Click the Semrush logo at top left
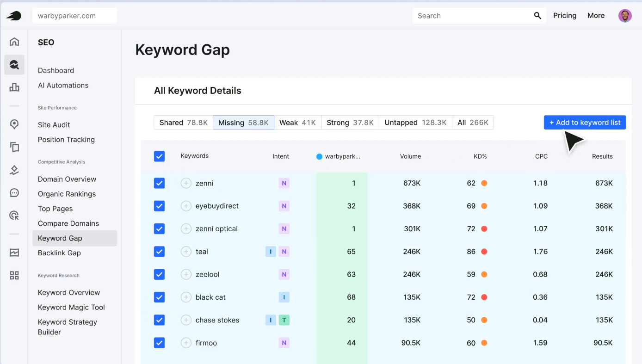Screen dimensions: 642x364 (14, 16)
